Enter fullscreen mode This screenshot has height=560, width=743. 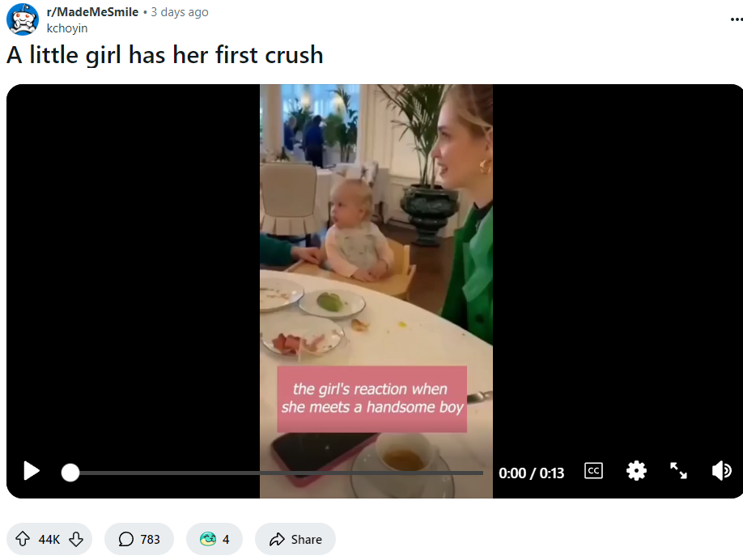click(678, 471)
